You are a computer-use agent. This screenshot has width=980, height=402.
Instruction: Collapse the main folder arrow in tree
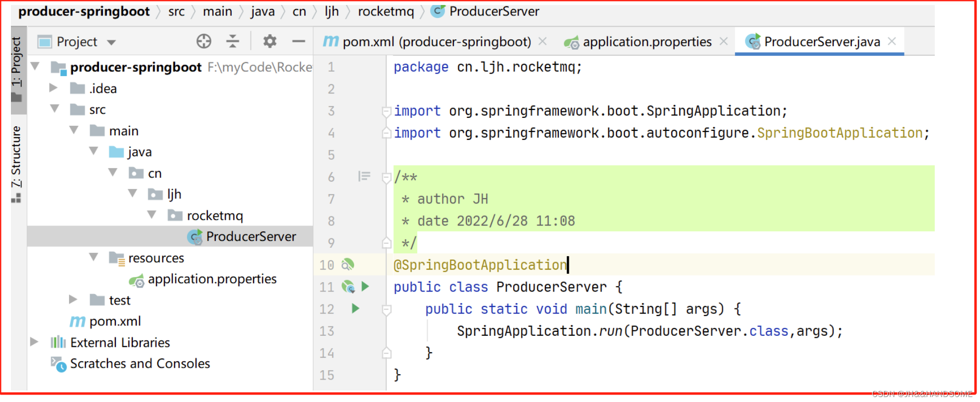click(x=74, y=130)
